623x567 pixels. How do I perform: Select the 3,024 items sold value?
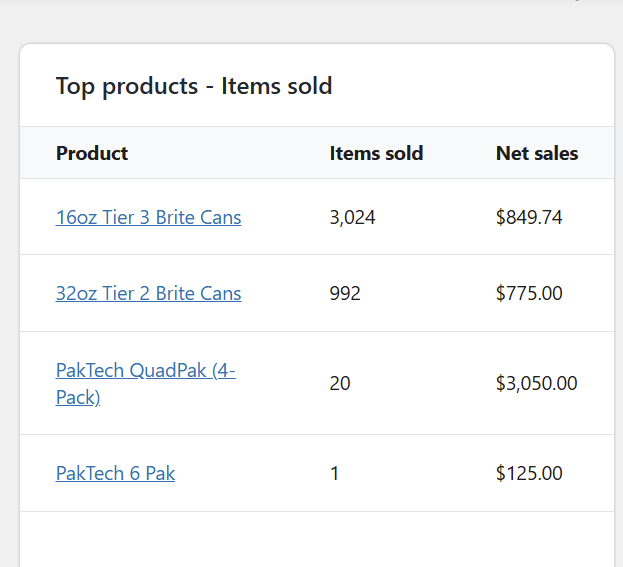coord(352,217)
